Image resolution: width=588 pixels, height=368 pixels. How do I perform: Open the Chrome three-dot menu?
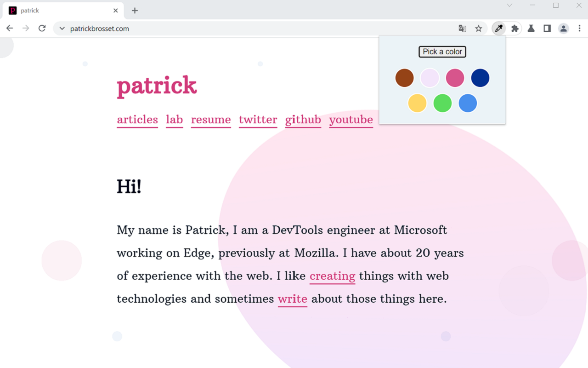(x=579, y=29)
